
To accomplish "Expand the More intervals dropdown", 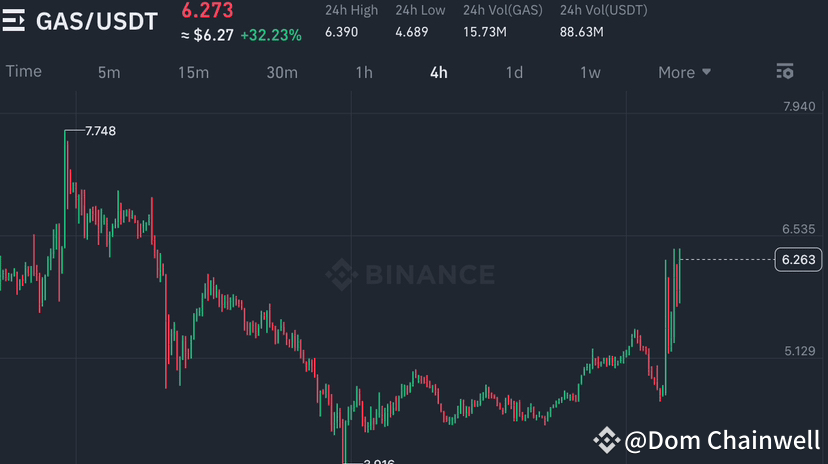I will (684, 72).
